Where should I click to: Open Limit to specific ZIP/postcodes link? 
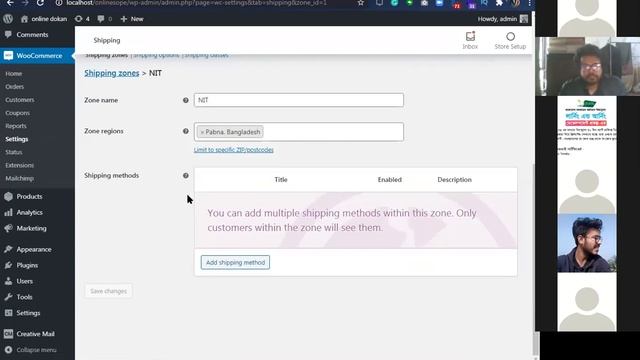[233, 150]
